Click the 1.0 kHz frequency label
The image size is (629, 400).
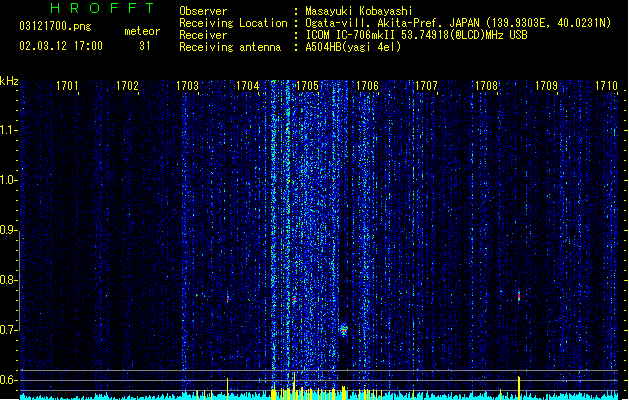click(x=8, y=180)
